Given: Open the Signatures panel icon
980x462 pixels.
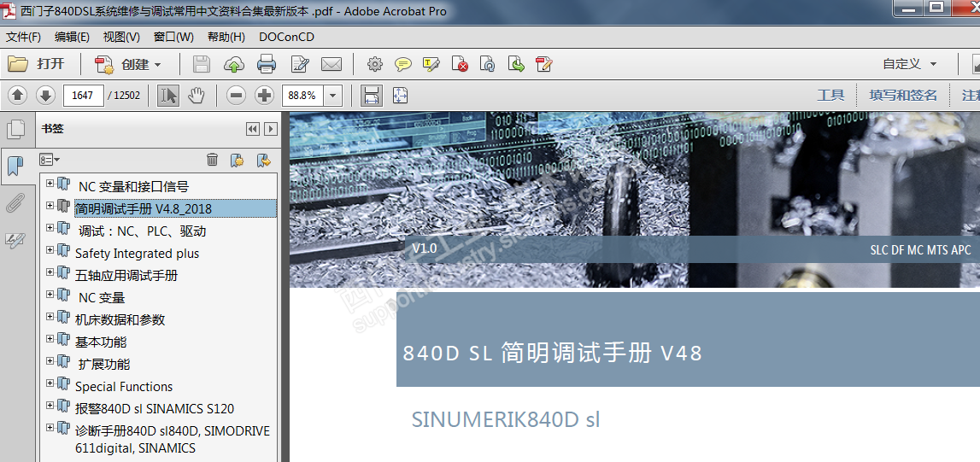Looking at the screenshot, I should coord(15,240).
